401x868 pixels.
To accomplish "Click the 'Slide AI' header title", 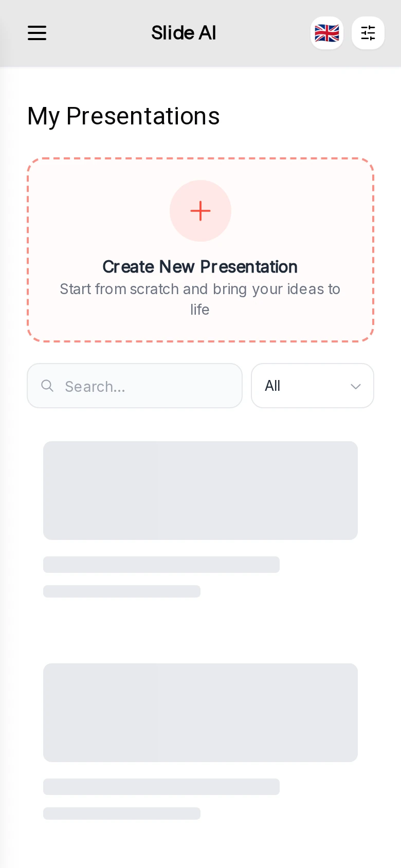I will pos(184,33).
